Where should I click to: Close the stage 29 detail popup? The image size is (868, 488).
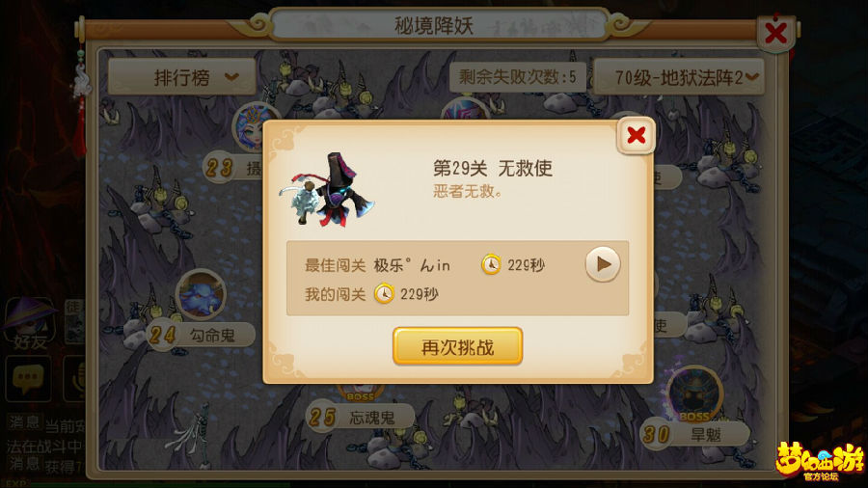pyautogui.click(x=637, y=135)
